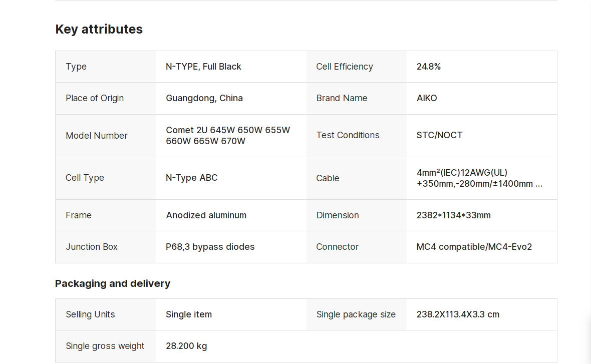
Task: Select the 2382*1134*33mm dimension value
Action: 453,215
